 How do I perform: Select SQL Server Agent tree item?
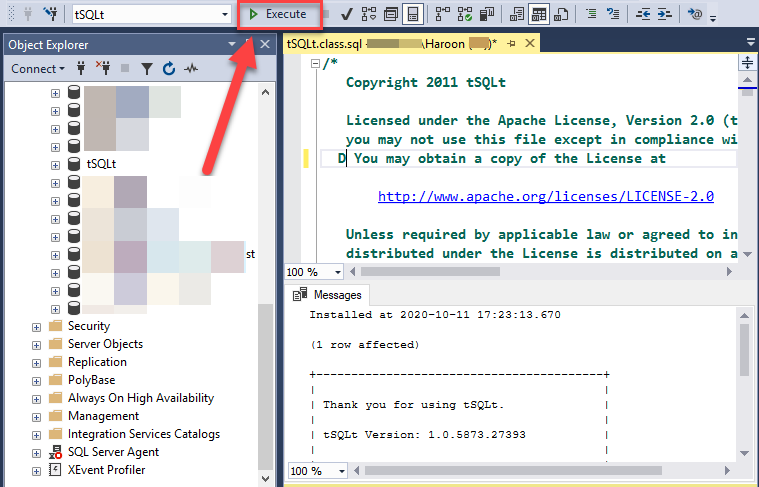pos(113,452)
